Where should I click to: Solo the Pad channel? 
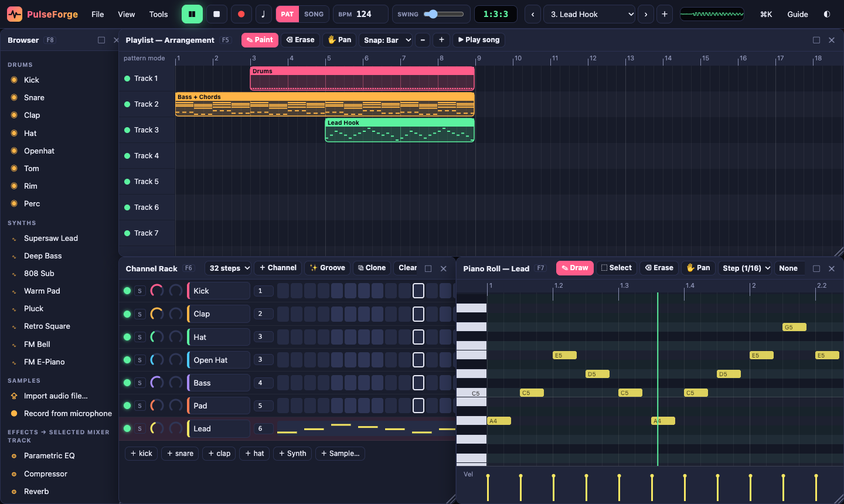(139, 406)
